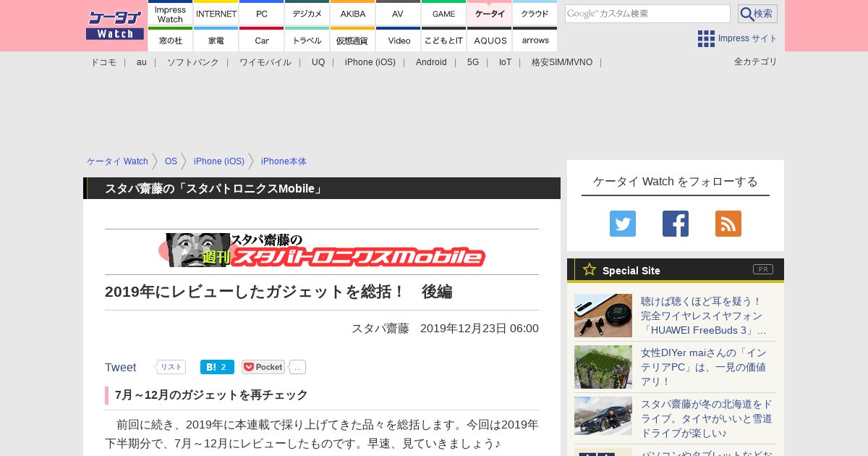
Task: Open the Video tab
Action: coord(399,40)
